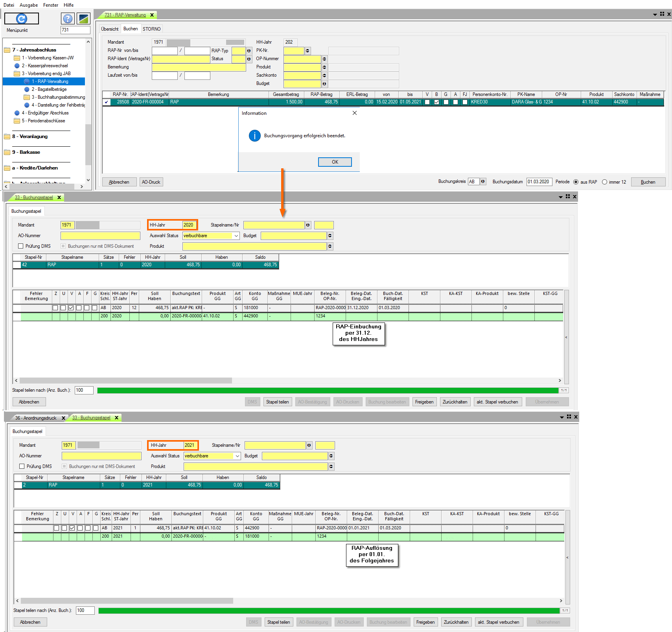Screen dimensions: 672x632
Task: Open the Sachkonto lookup icon in RAP-Verwaltung
Action: coord(324,76)
